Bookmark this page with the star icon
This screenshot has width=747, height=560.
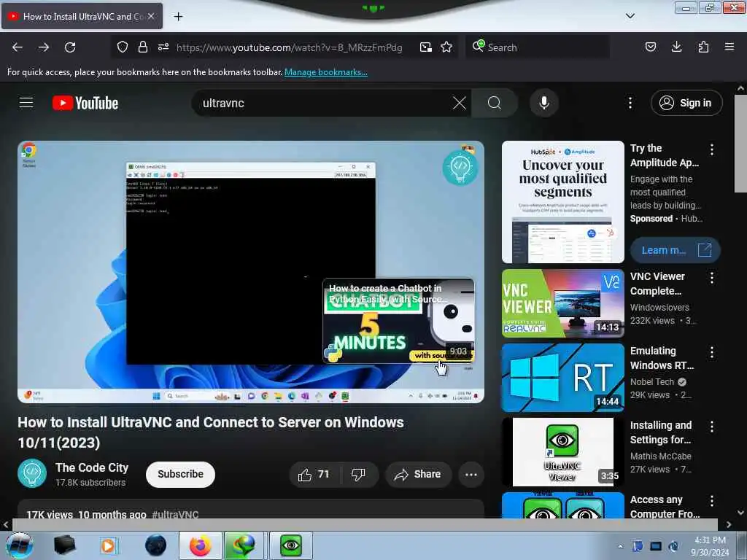pos(446,47)
